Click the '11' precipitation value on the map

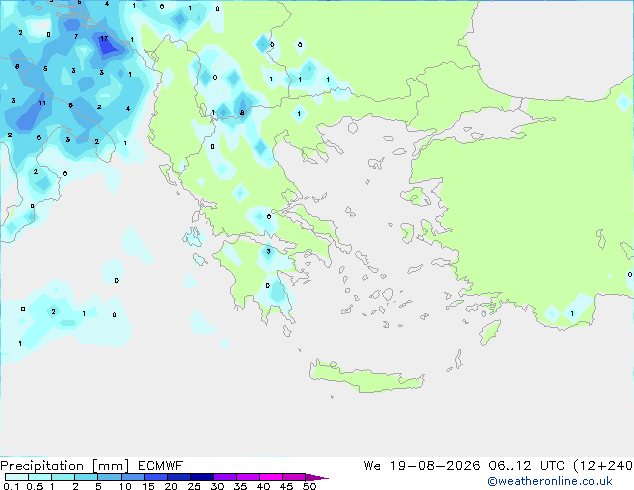(x=42, y=103)
